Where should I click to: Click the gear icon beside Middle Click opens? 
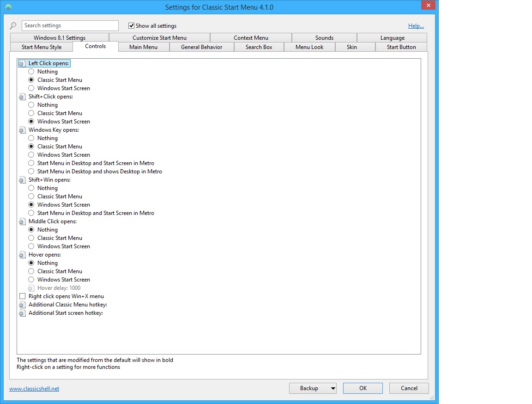point(22,222)
